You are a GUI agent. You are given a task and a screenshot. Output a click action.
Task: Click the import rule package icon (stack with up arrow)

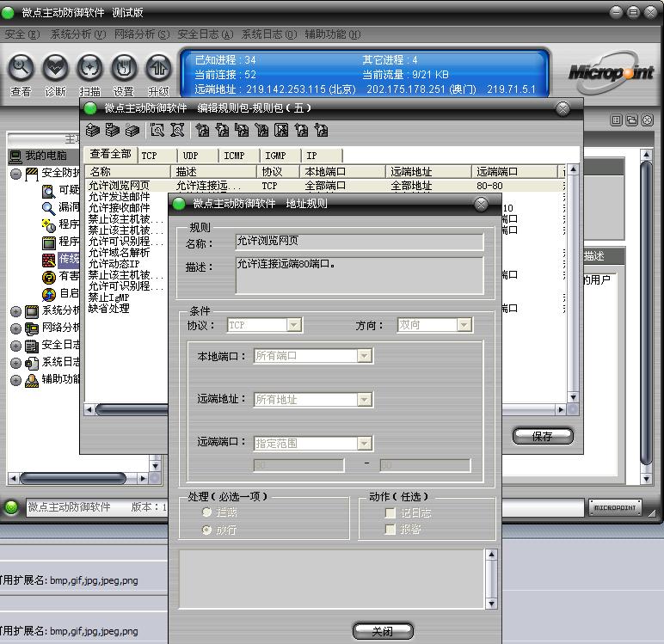click(92, 130)
